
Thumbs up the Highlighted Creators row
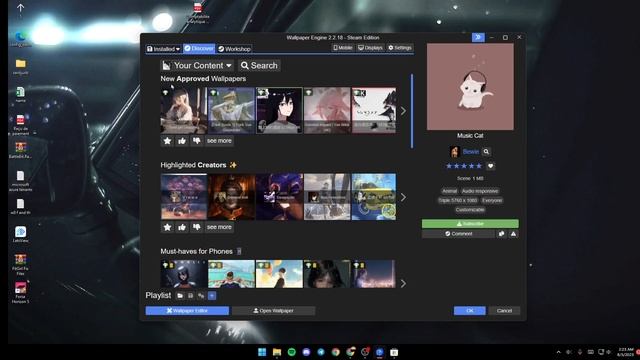(x=182, y=227)
